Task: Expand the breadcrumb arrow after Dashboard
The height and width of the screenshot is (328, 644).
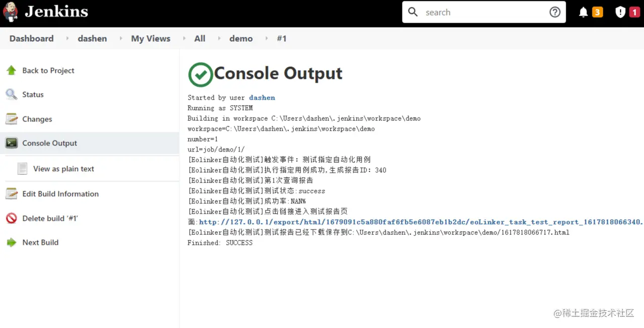Action: 67,38
